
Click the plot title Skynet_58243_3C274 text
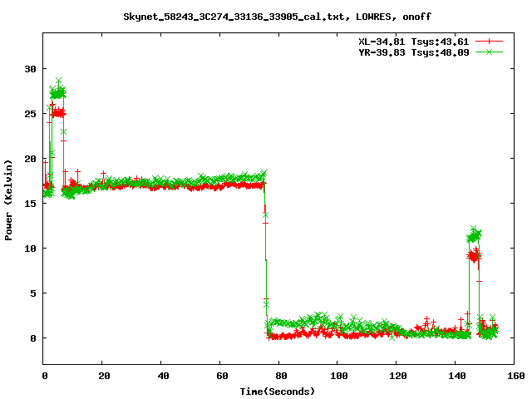click(x=277, y=17)
